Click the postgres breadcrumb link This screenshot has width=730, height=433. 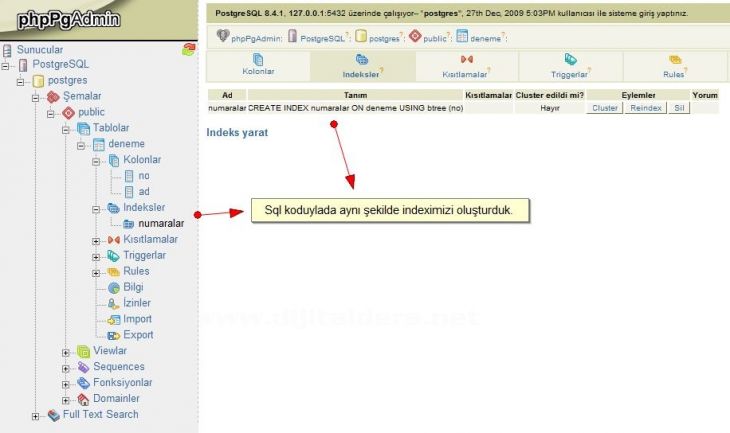pyautogui.click(x=384, y=39)
